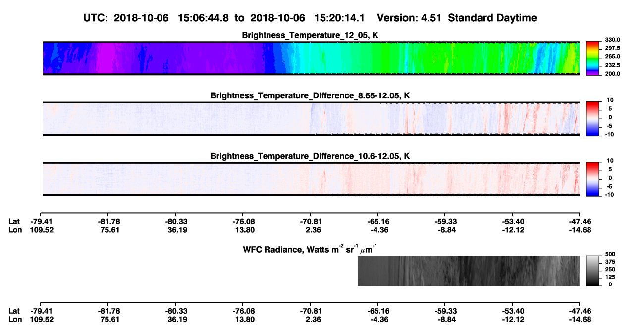Viewport: 644px width, 330px height.
Task: Click the grayscale WFC Radiance colorbar
Action: click(x=592, y=271)
